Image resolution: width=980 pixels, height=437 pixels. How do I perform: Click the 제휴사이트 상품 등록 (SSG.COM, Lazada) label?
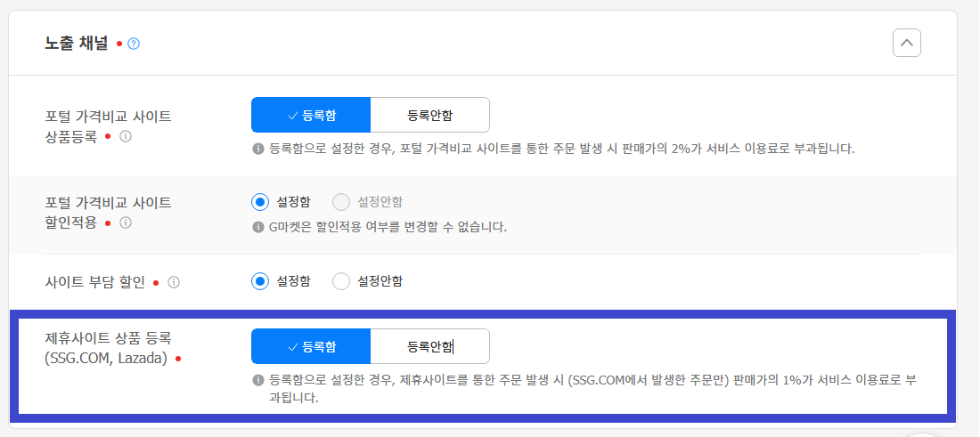[107, 348]
